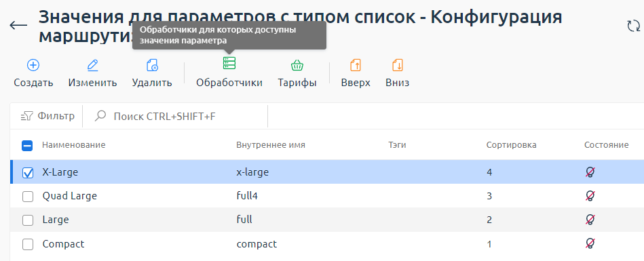Sort by Сортировка column header

[x=512, y=145]
